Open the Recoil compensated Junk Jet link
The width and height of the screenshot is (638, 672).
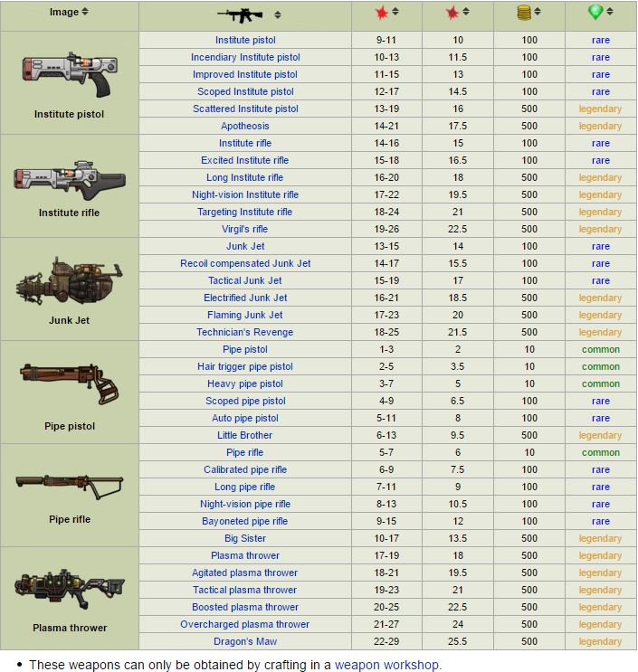[245, 263]
